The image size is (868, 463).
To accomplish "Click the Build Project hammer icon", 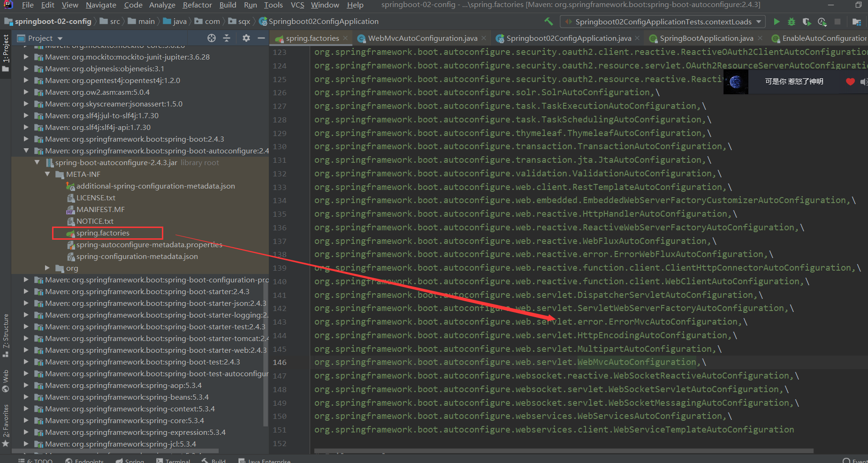I will point(548,22).
